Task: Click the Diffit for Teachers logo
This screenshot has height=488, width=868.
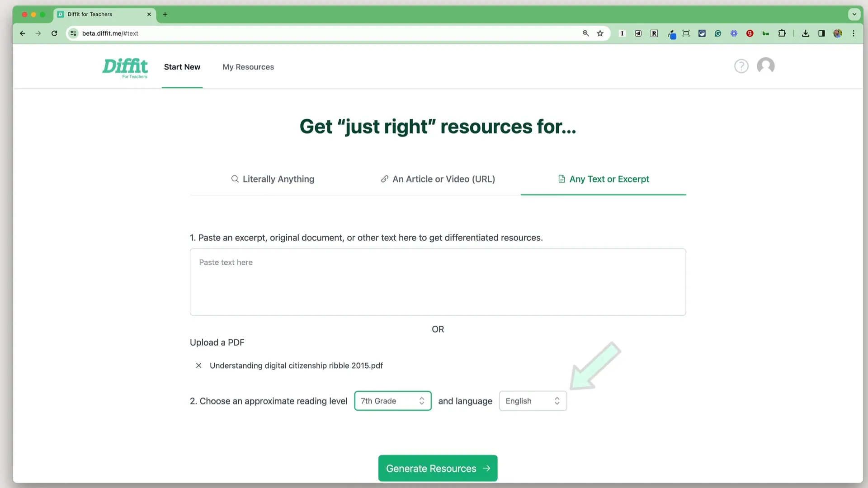Action: click(125, 68)
